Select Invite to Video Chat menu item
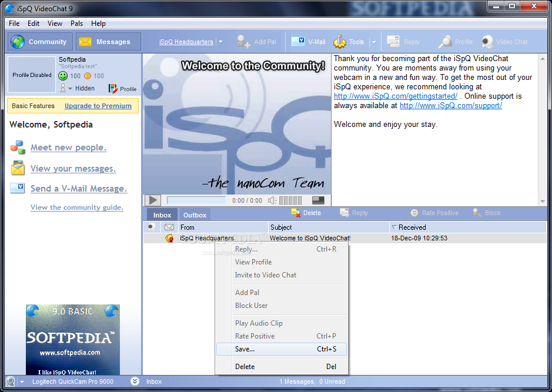552x392 pixels. click(x=282, y=275)
